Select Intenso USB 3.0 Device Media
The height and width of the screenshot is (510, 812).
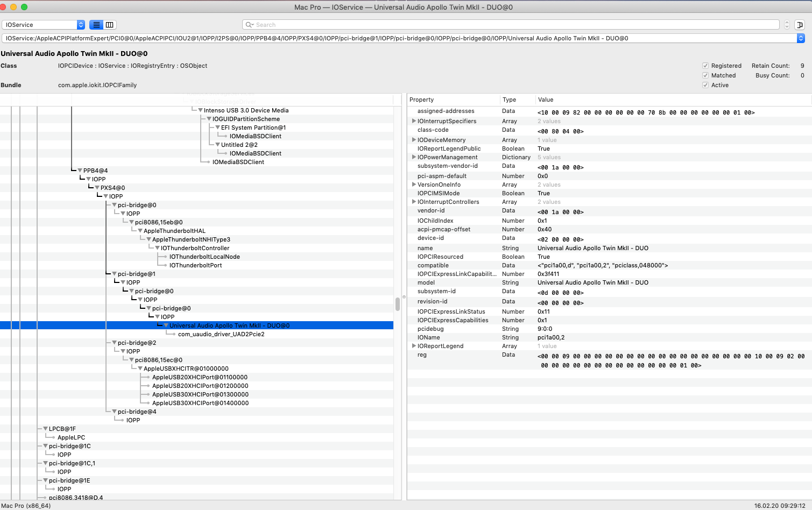tap(246, 110)
